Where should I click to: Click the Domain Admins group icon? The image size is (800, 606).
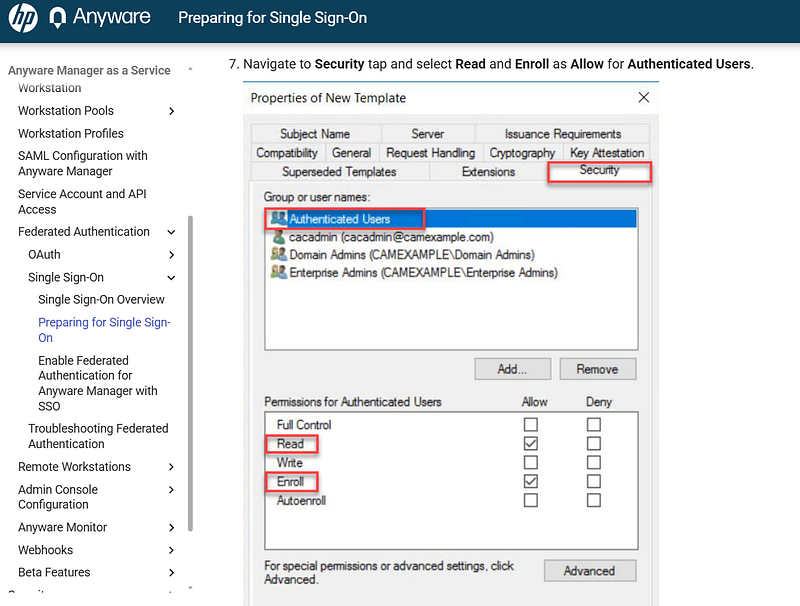(279, 254)
